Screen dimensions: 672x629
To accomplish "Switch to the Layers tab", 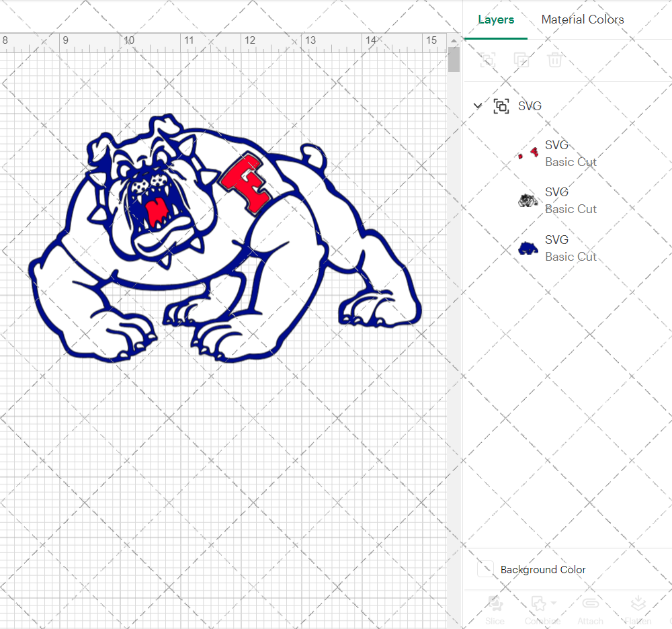I will pos(496,19).
